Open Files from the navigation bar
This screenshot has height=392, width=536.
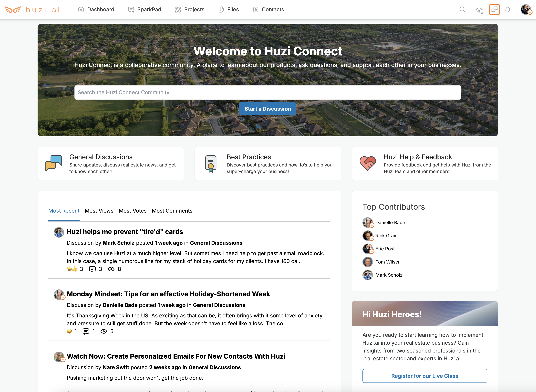[x=233, y=10]
